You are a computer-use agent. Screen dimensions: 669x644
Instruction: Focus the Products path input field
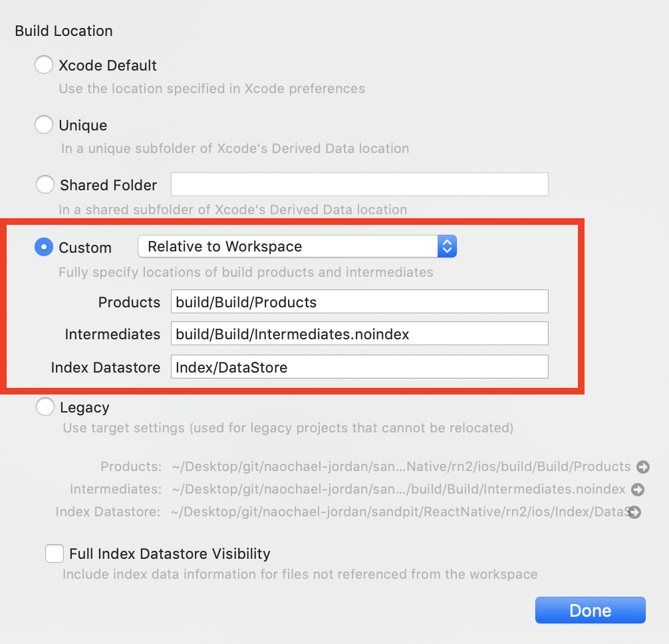click(x=359, y=301)
